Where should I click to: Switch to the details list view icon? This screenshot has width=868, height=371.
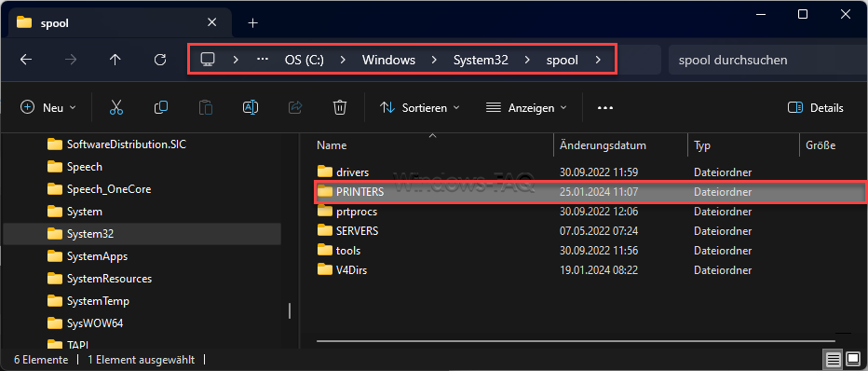(x=834, y=360)
